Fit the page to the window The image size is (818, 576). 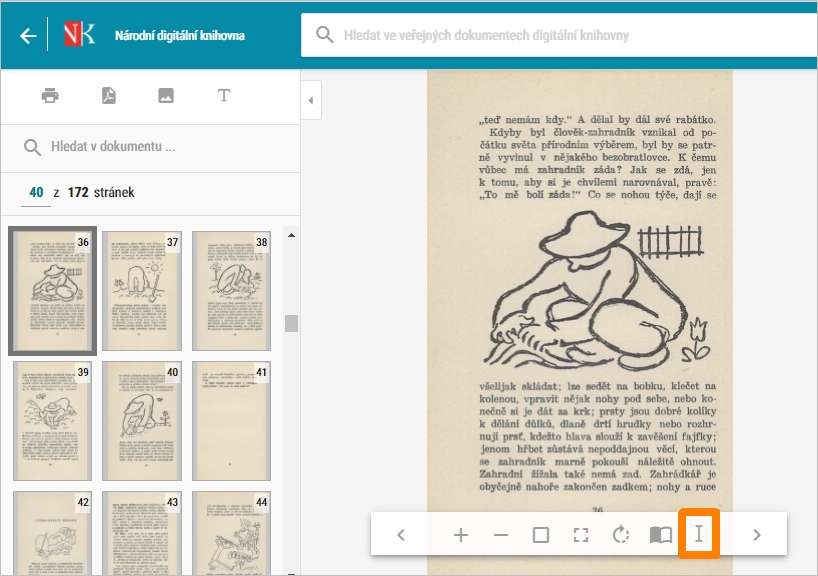541,535
